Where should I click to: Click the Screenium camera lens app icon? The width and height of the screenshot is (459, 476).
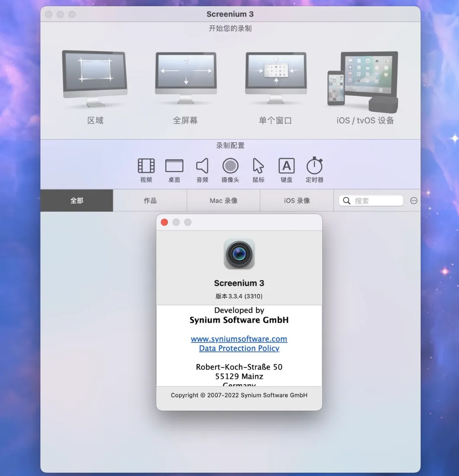point(239,254)
